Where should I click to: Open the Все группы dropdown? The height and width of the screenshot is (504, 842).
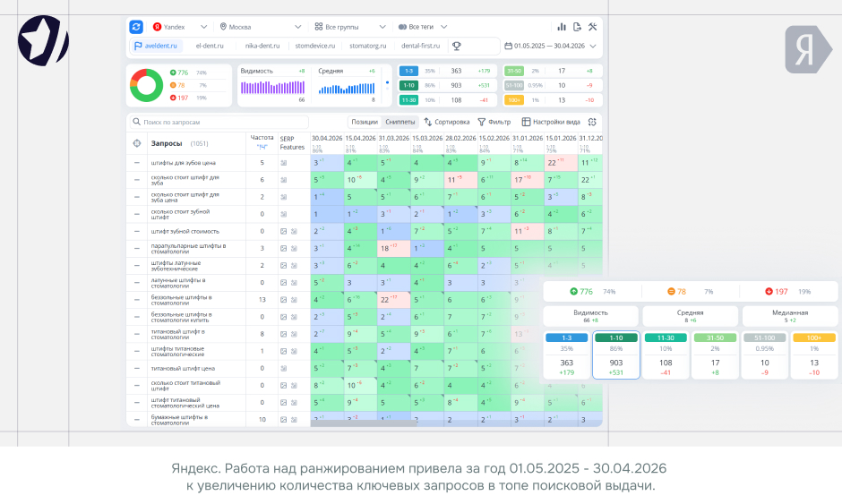click(x=350, y=27)
